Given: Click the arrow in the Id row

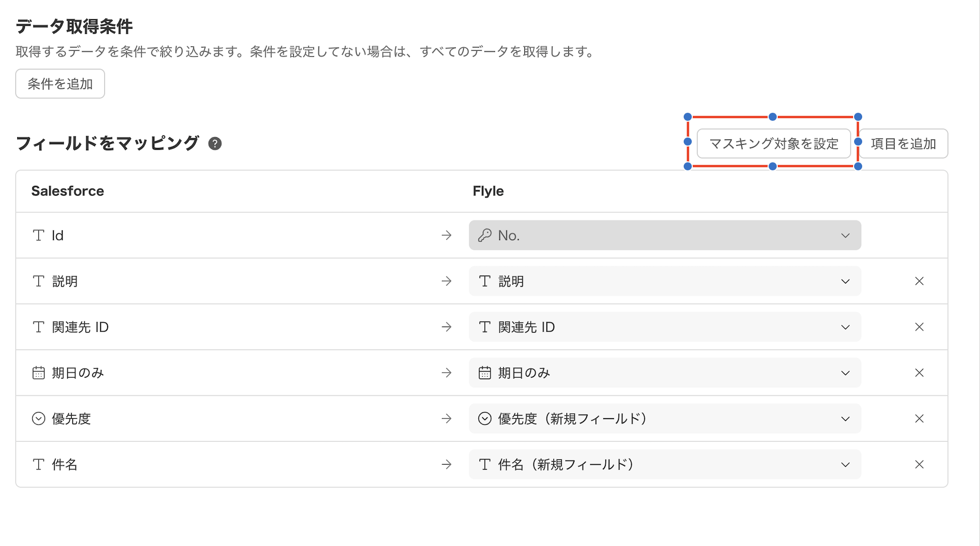Looking at the screenshot, I should pos(446,236).
